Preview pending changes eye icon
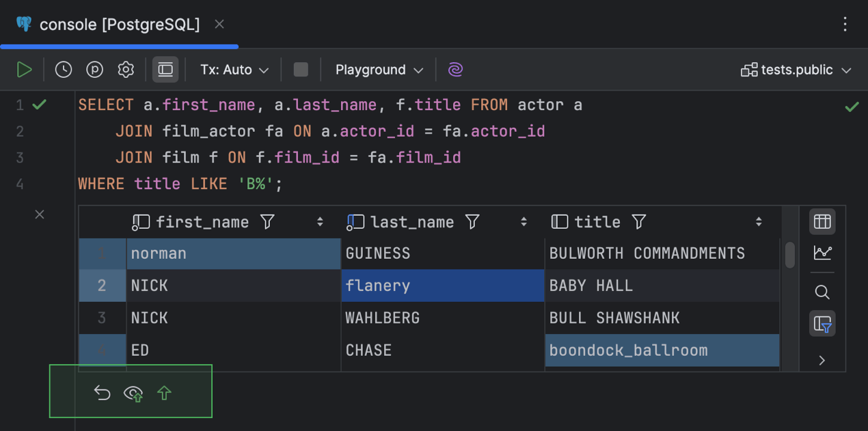 (x=133, y=393)
